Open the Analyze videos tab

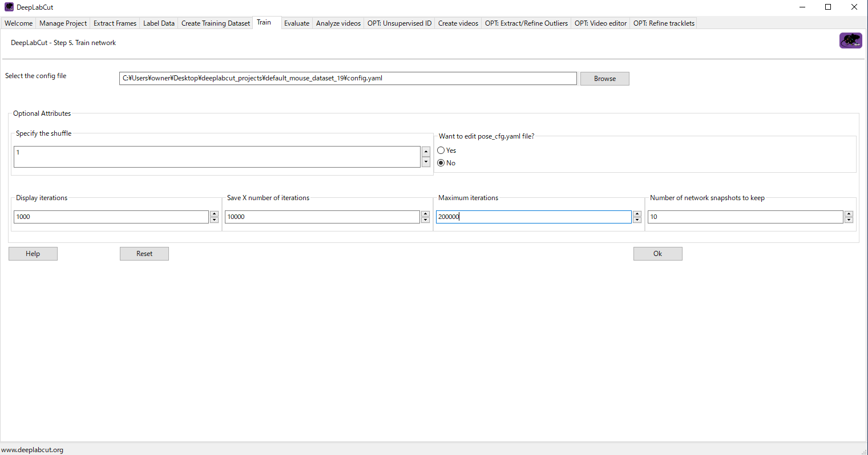click(338, 23)
